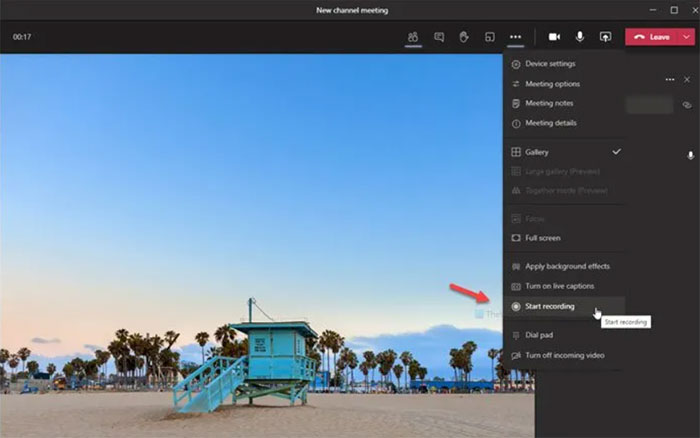Viewport: 700px width, 438px height.
Task: Open Meeting notes from the menu
Action: [x=549, y=103]
